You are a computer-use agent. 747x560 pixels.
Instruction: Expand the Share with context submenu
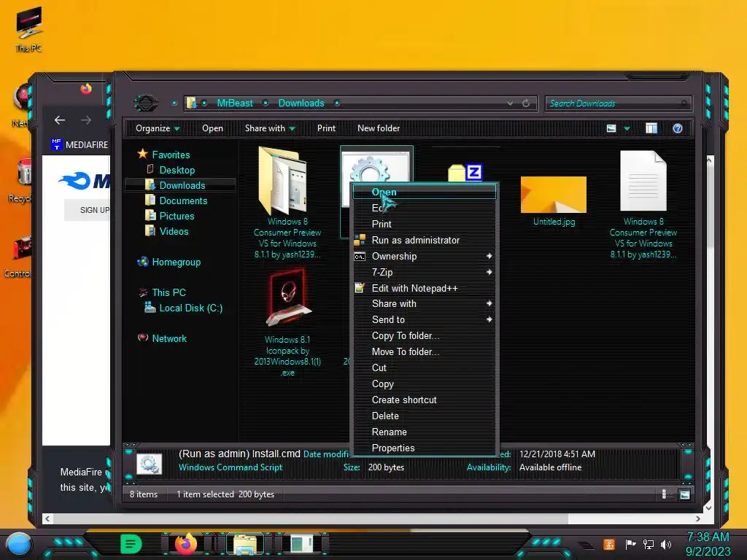(424, 303)
